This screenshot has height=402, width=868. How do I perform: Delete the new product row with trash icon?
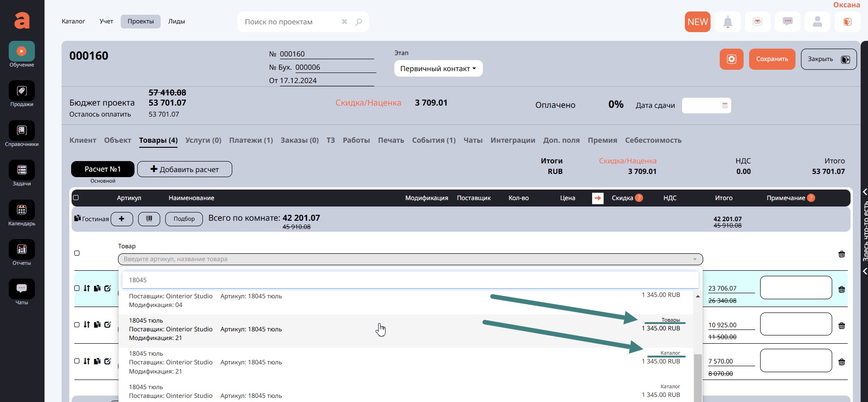[841, 254]
